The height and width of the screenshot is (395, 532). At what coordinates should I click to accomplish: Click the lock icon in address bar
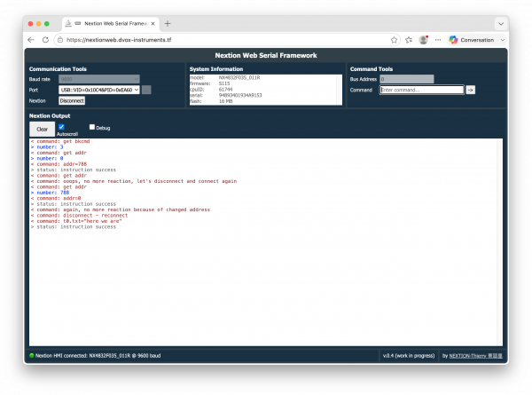click(x=60, y=40)
